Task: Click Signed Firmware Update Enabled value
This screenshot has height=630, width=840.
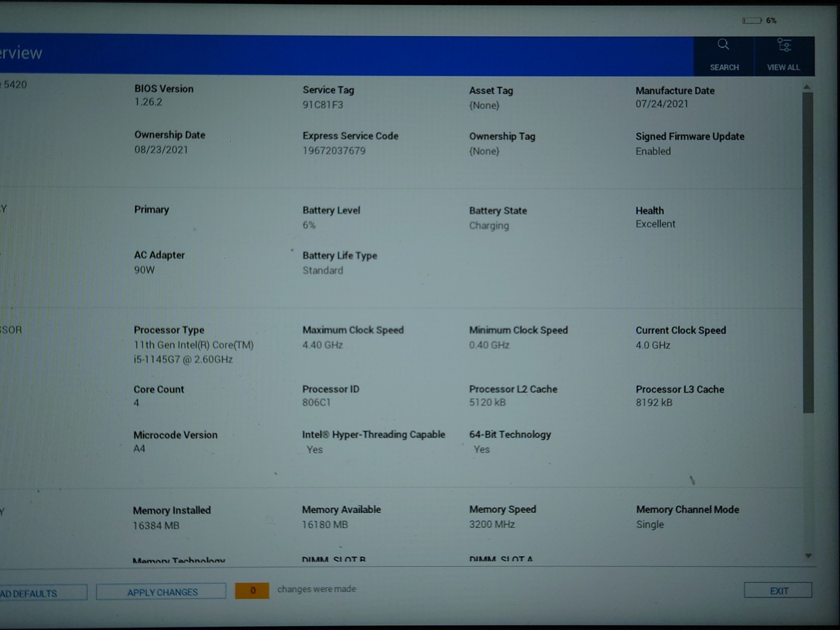Action: click(x=653, y=151)
